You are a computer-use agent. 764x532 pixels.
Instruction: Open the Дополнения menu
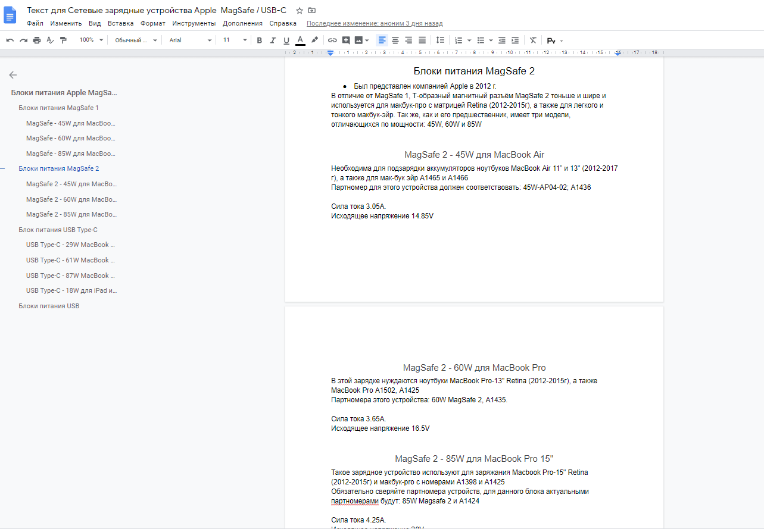242,24
